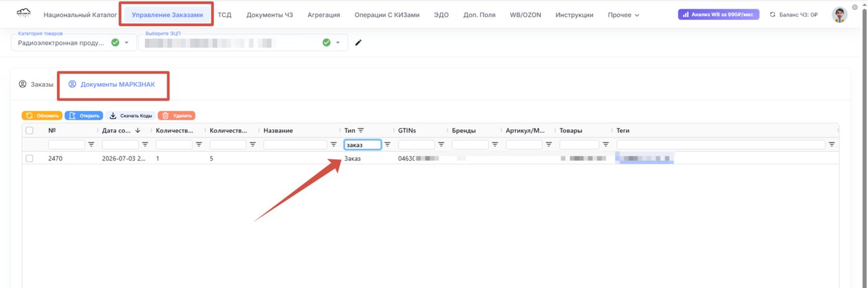Viewport: 868px width, 288px height.
Task: Expand the Категория товаров dropdown
Action: (126, 43)
